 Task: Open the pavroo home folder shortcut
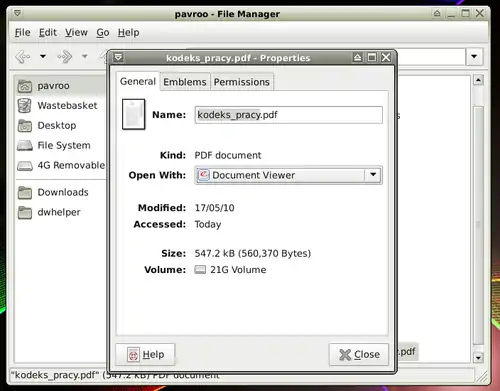point(60,86)
